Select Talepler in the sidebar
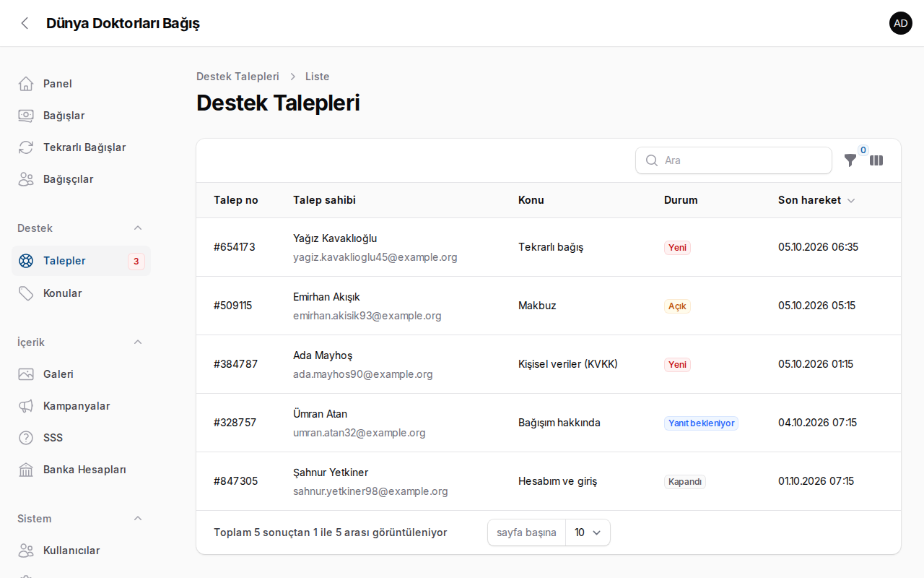This screenshot has height=578, width=924. click(81, 261)
